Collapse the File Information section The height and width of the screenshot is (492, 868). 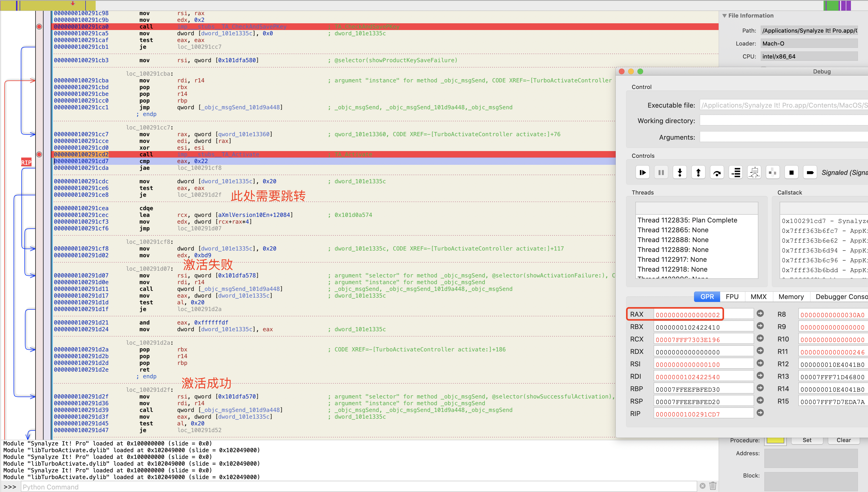click(724, 16)
